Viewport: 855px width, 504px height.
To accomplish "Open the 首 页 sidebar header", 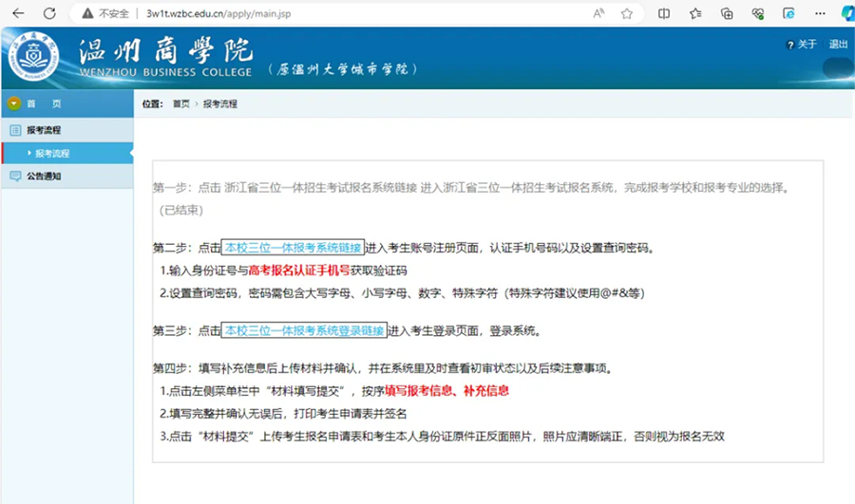I will point(67,103).
